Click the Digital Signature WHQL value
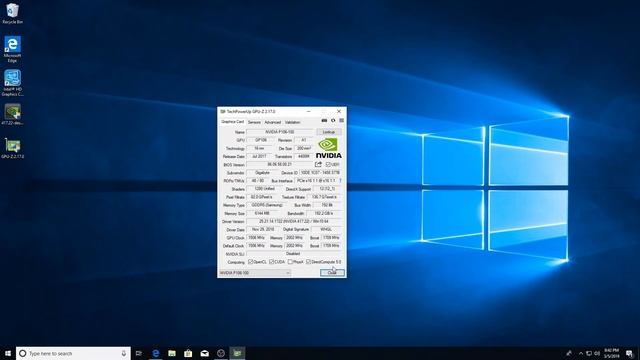This screenshot has width=640, height=360. 326,229
